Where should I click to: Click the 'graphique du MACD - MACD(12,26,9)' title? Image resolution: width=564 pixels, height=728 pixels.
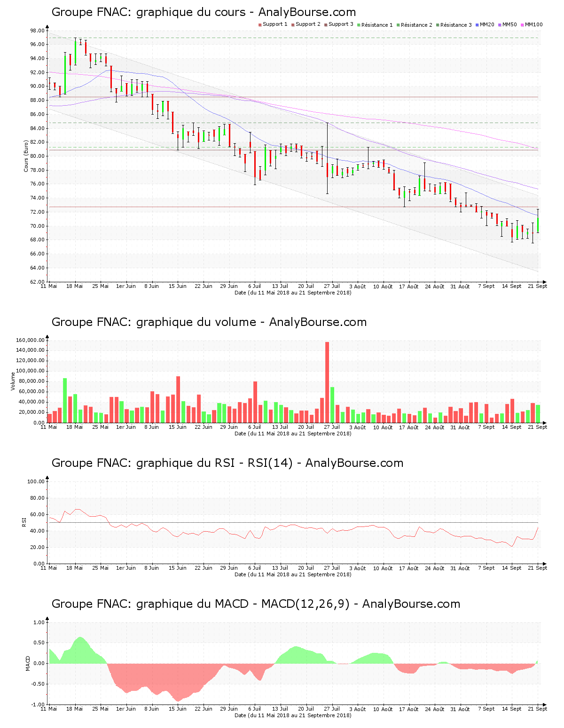(256, 604)
